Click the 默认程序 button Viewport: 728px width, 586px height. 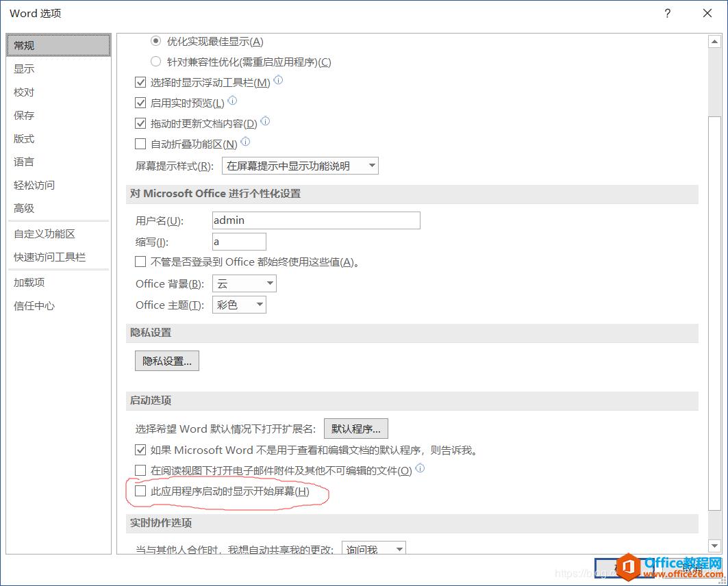coord(355,429)
